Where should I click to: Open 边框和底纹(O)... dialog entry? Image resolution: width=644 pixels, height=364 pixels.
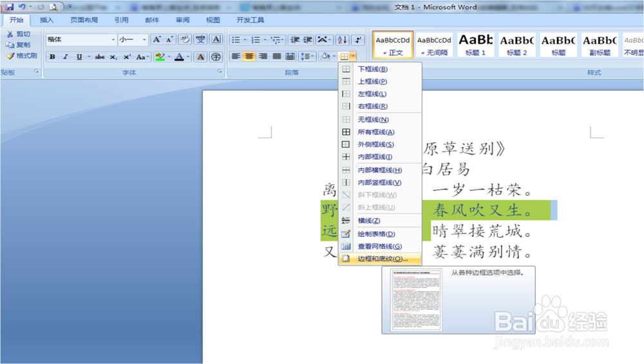pos(380,258)
